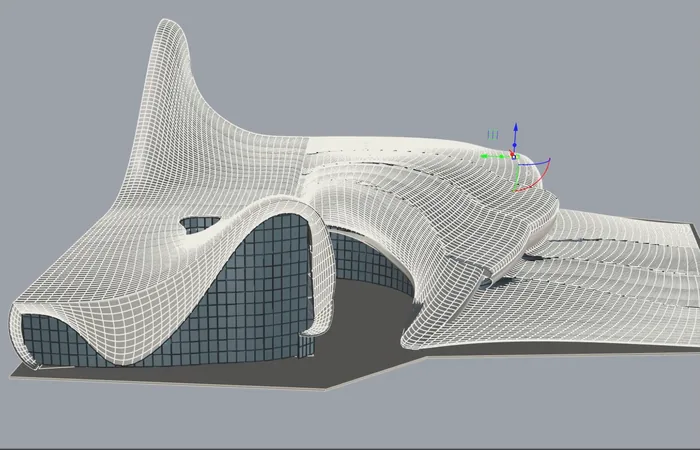The height and width of the screenshot is (450, 700).
Task: Select the oval skylight opening in the roof
Action: click(x=199, y=225)
